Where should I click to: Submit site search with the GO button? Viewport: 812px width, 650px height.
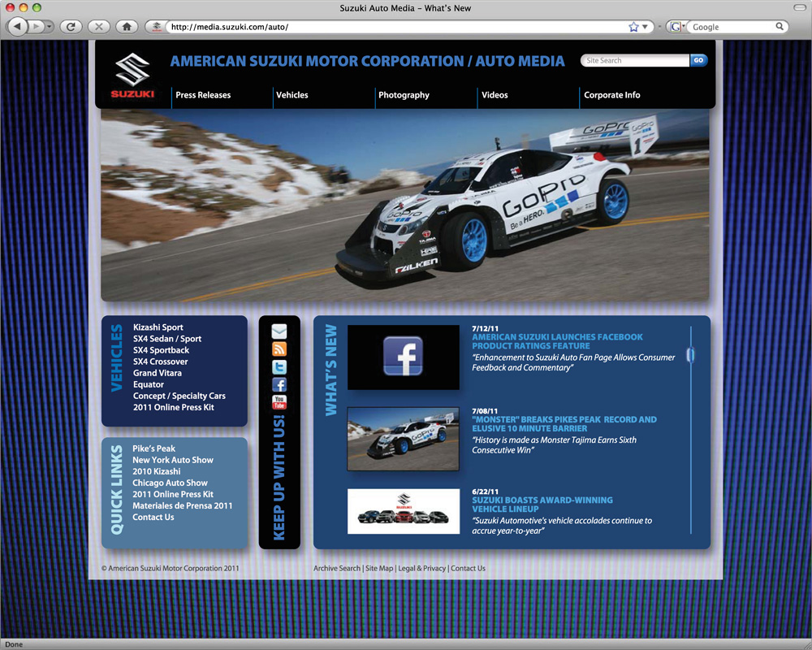(x=698, y=61)
